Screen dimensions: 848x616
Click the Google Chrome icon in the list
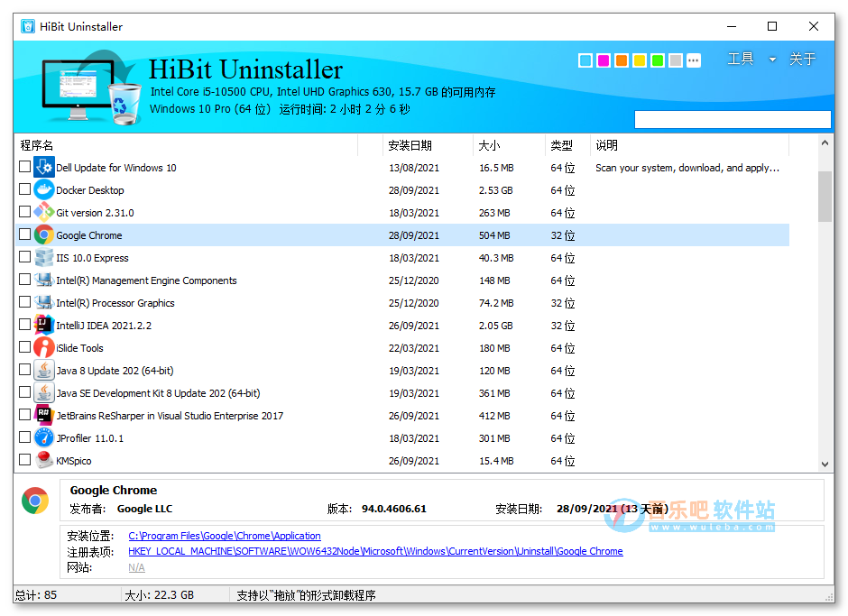tap(44, 234)
